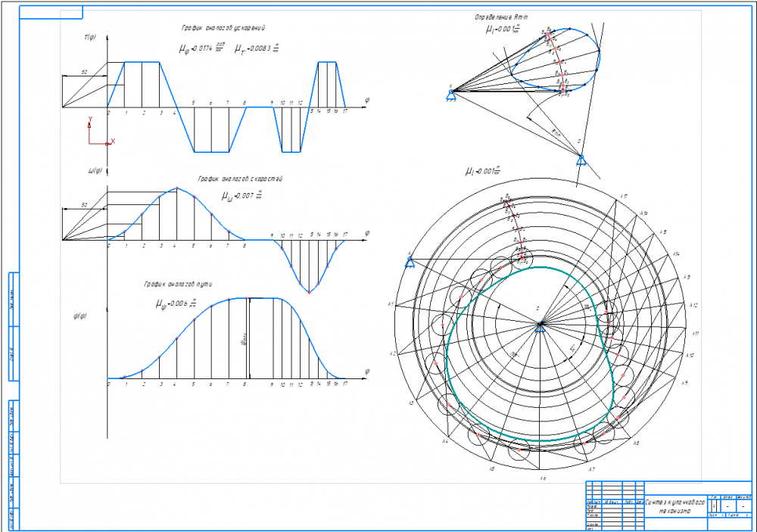Click the 'График аналогов скоростей' title
The height and width of the screenshot is (532, 757).
pyautogui.click(x=240, y=179)
